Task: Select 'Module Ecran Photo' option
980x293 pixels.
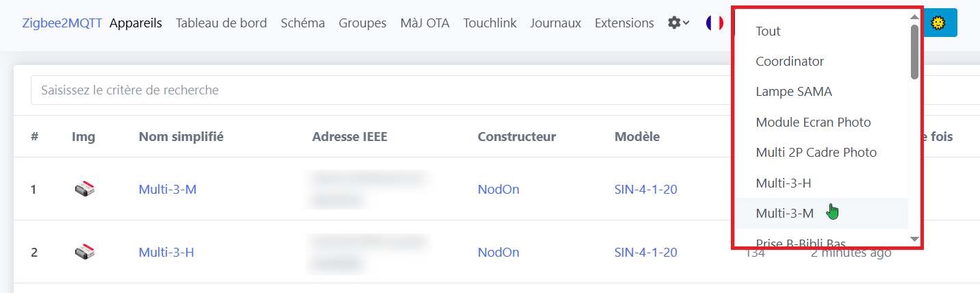Action: point(813,122)
